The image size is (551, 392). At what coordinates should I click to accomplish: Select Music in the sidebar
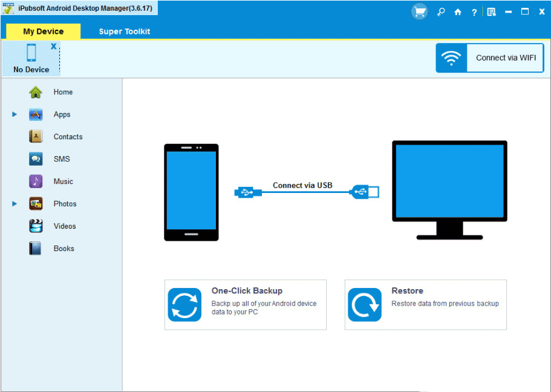click(x=64, y=181)
